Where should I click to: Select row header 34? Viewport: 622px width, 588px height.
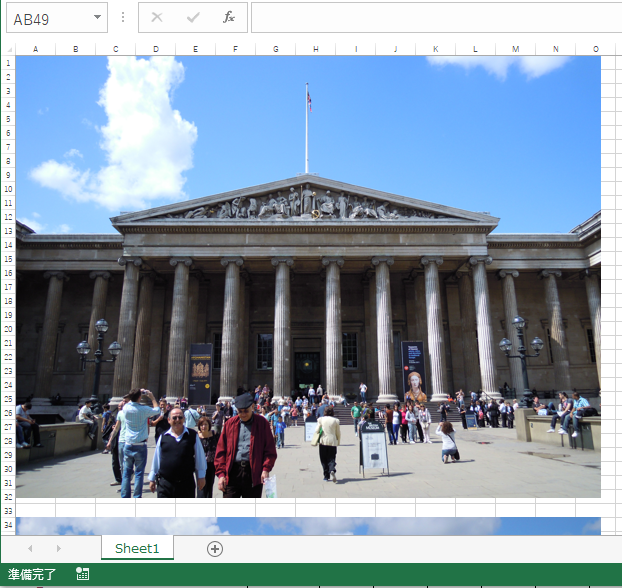pos(8,525)
